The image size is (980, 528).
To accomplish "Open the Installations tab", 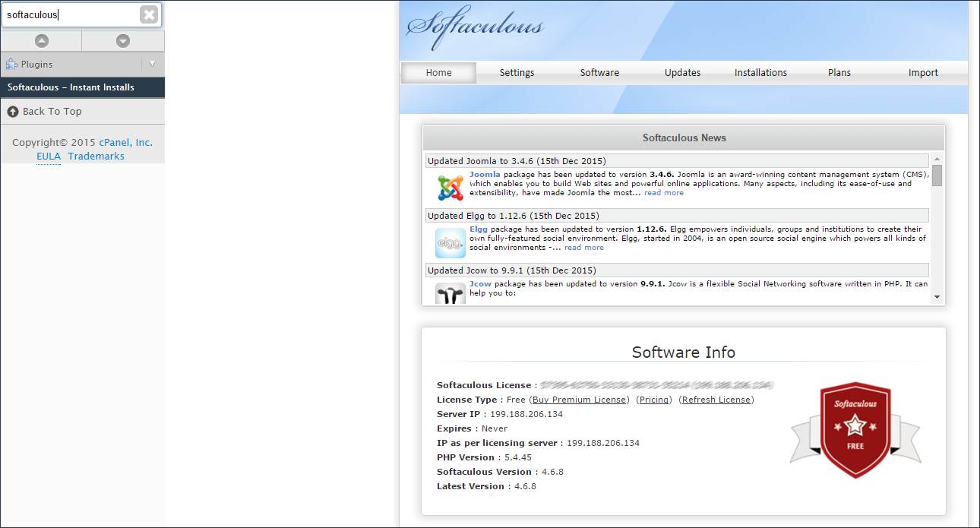I will [x=760, y=73].
